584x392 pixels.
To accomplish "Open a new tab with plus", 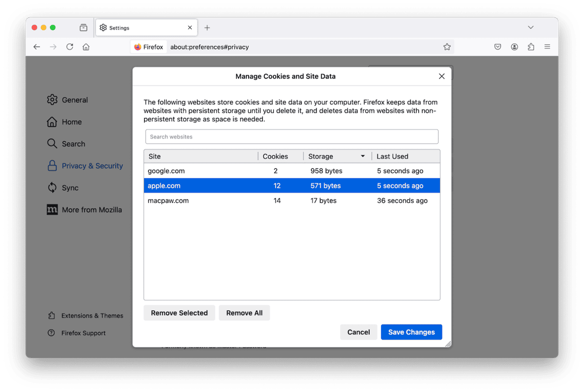I will (207, 28).
